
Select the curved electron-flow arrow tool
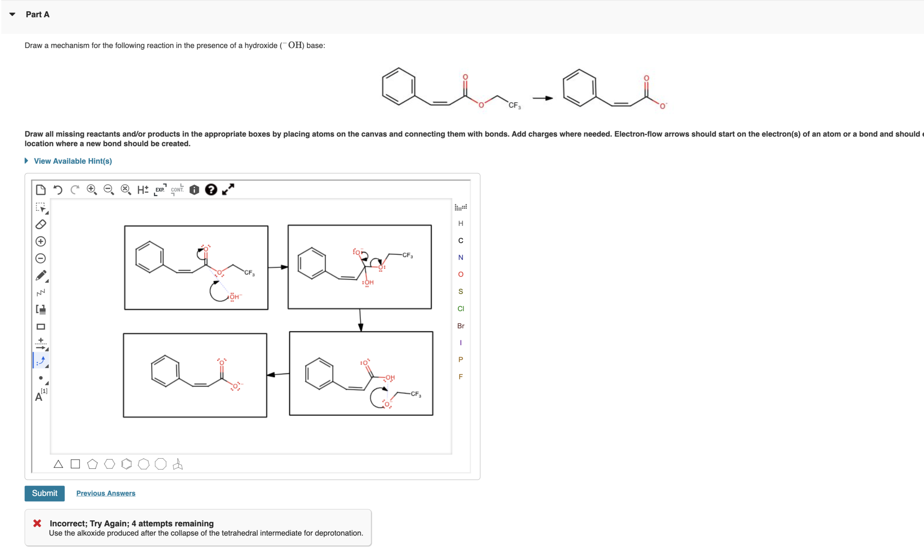coord(41,361)
